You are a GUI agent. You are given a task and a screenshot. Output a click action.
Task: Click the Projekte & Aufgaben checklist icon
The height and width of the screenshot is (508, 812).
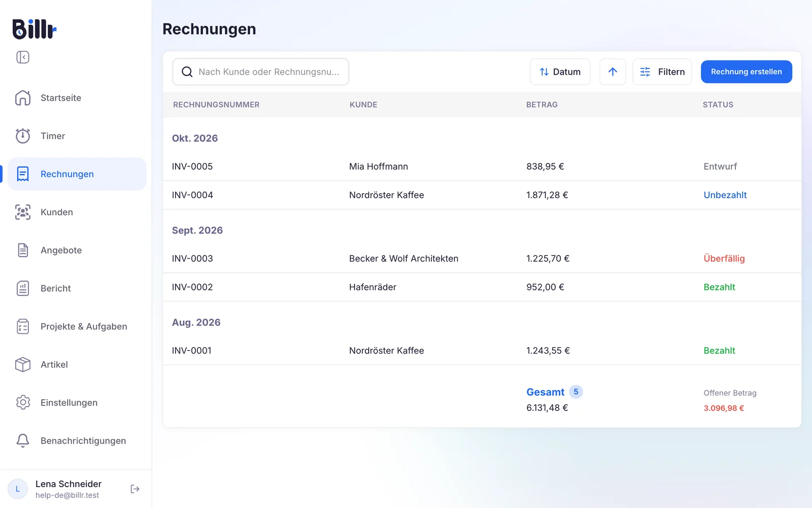[x=23, y=326]
